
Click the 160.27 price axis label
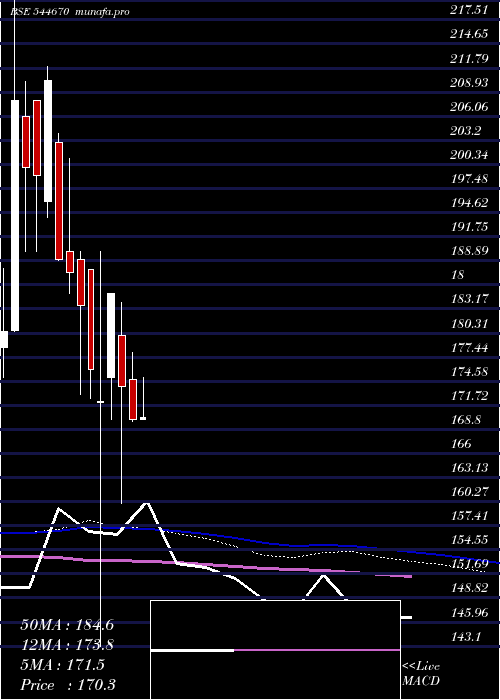[469, 492]
